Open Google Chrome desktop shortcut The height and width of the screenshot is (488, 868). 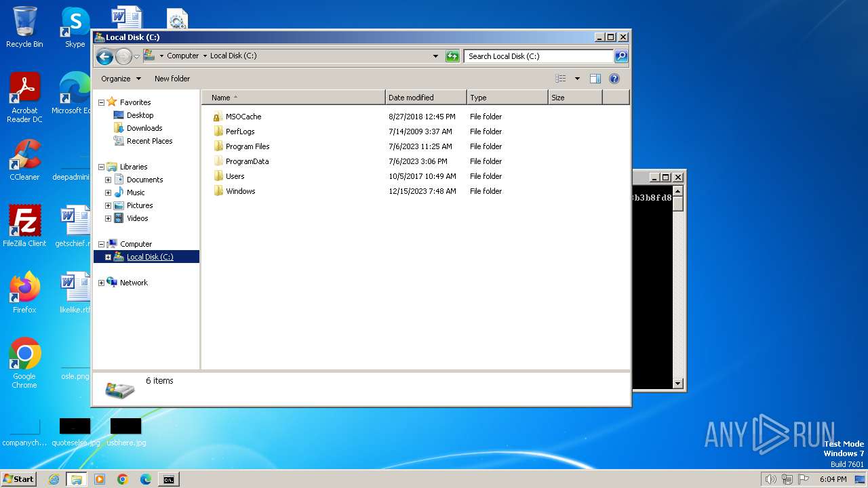point(24,363)
